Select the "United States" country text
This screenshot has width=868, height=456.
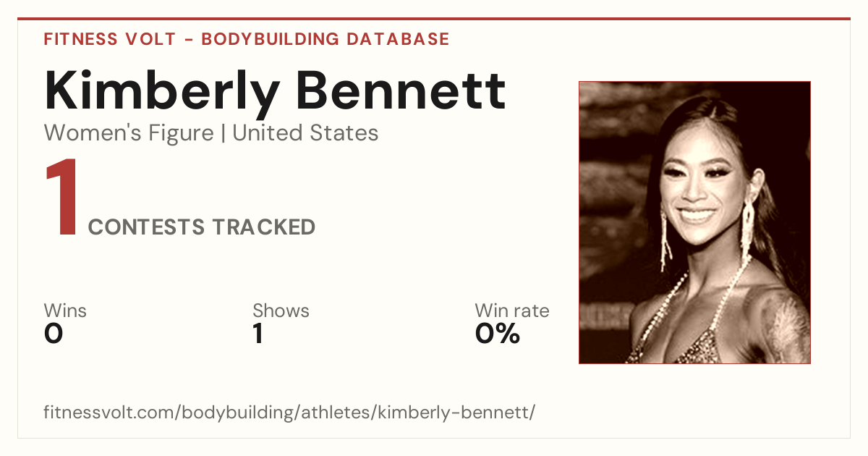pyautogui.click(x=305, y=133)
